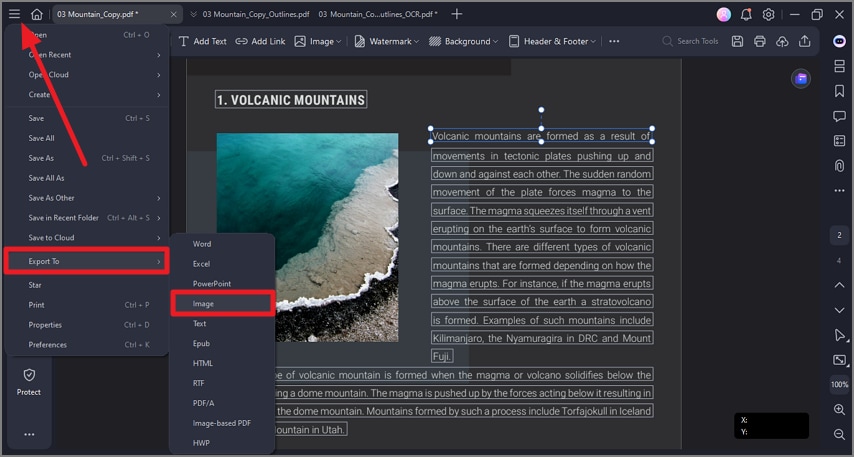
Task: Open the user profile avatar
Action: coord(724,15)
